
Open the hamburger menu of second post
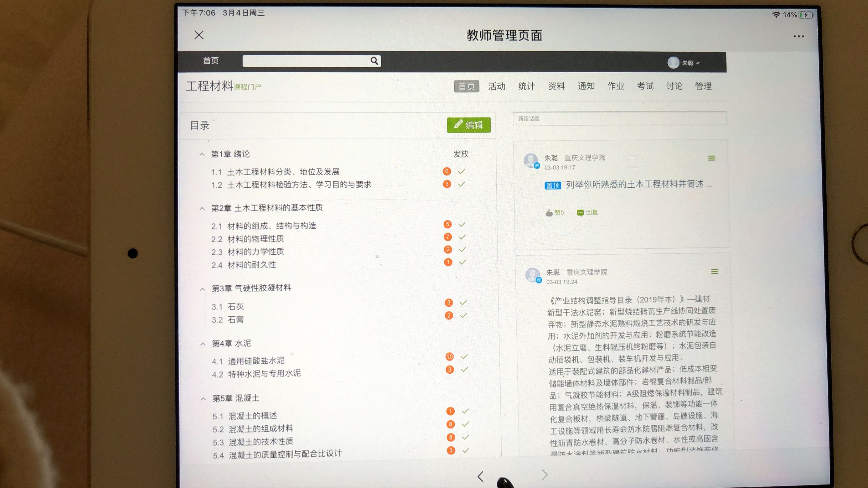click(714, 272)
